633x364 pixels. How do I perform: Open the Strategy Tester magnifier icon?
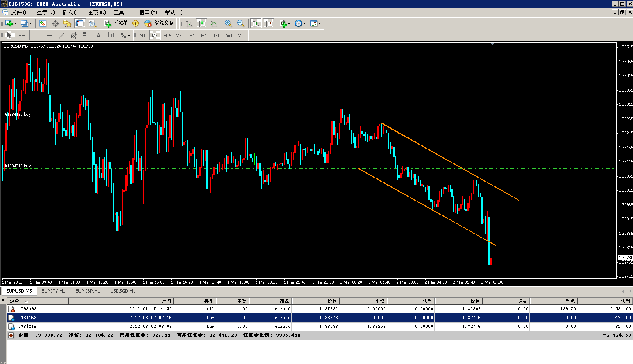click(92, 23)
